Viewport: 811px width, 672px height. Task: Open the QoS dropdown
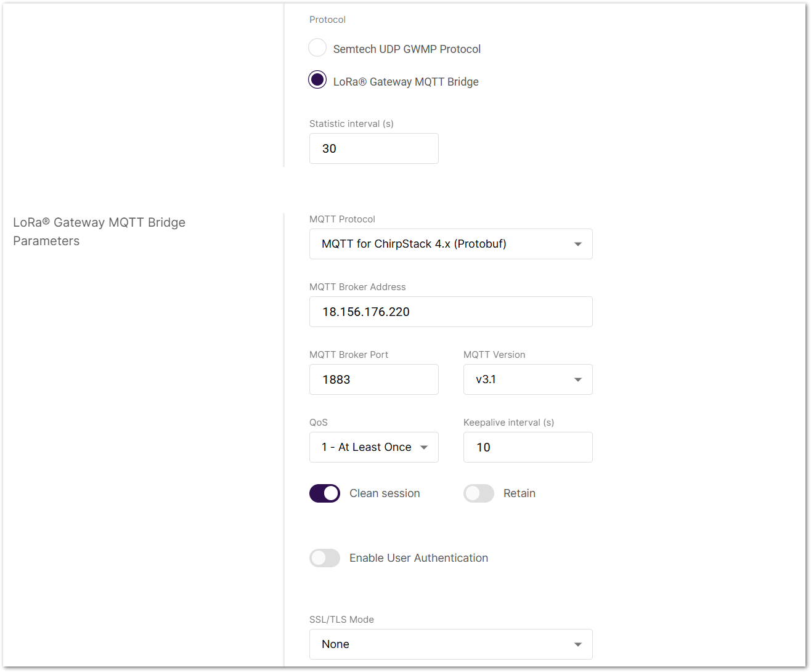click(373, 447)
